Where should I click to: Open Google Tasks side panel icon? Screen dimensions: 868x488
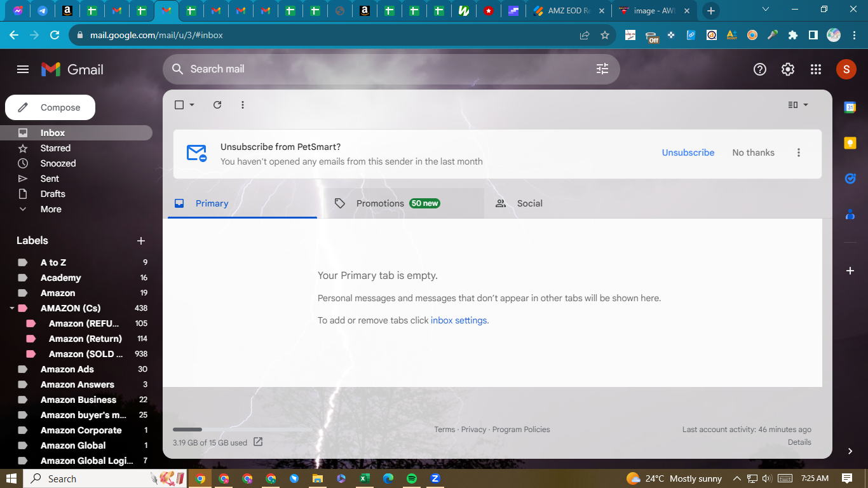click(x=850, y=179)
